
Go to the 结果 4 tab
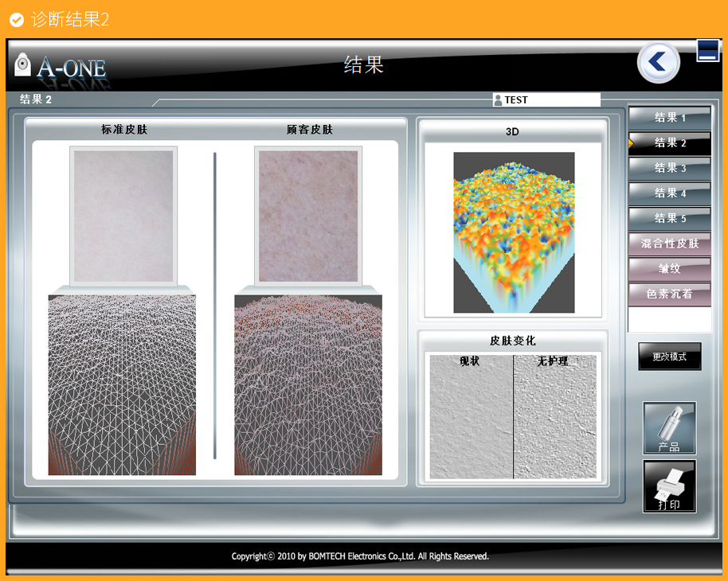670,193
